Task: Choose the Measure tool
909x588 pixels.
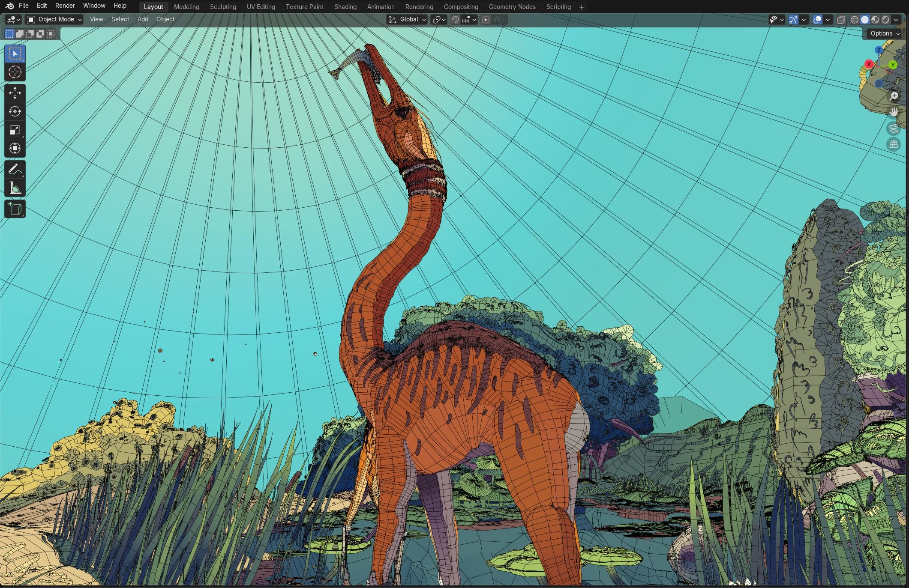Action: click(x=15, y=188)
